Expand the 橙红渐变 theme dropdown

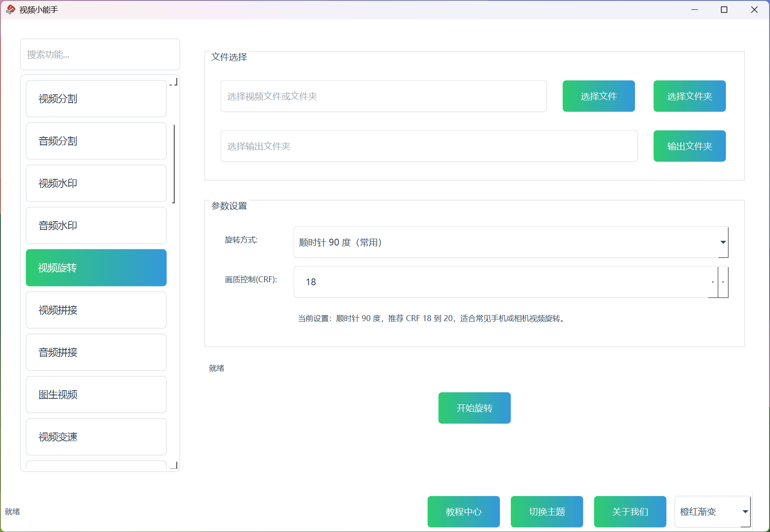point(713,512)
